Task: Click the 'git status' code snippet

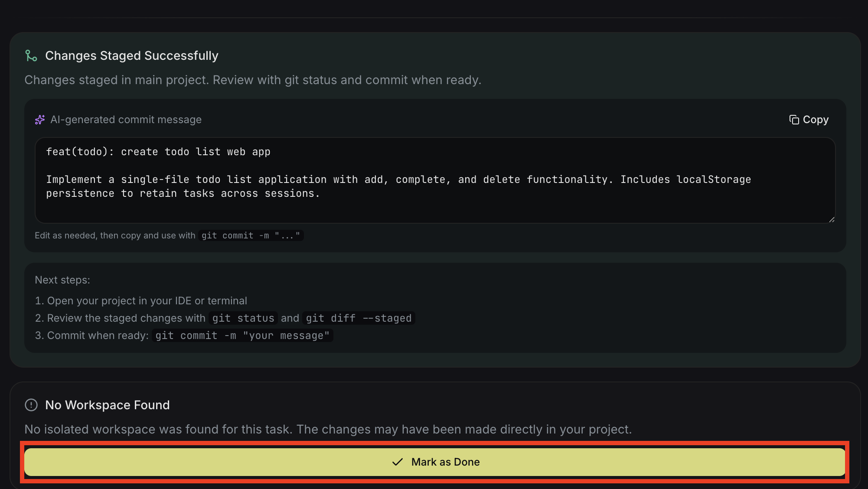Action: 243,318
